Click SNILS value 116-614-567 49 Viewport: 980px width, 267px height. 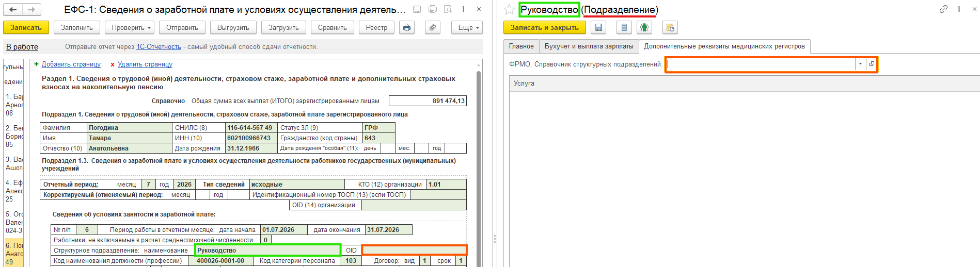251,127
